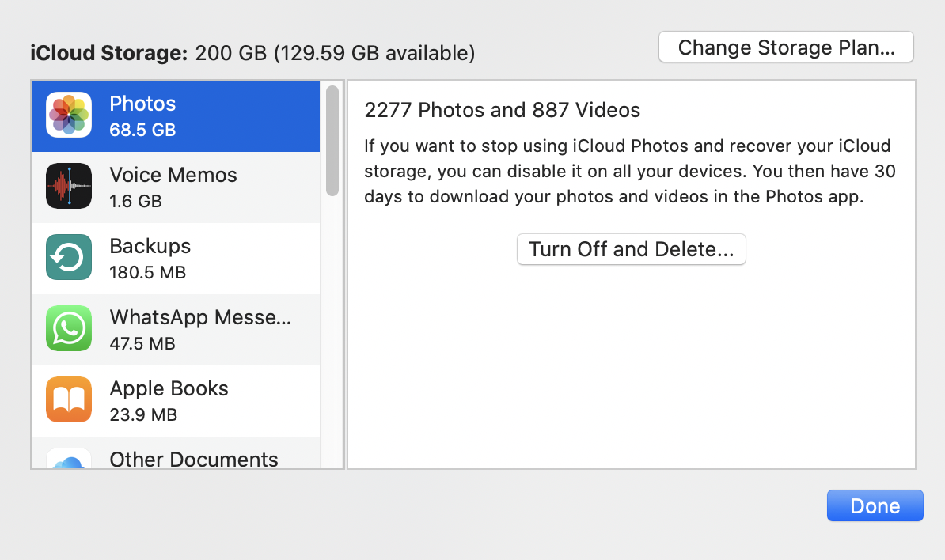
Task: Click the Apple Books icon
Action: 68,399
